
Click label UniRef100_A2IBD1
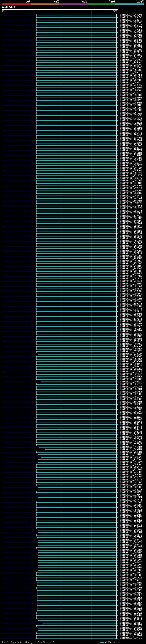pos(131,158)
